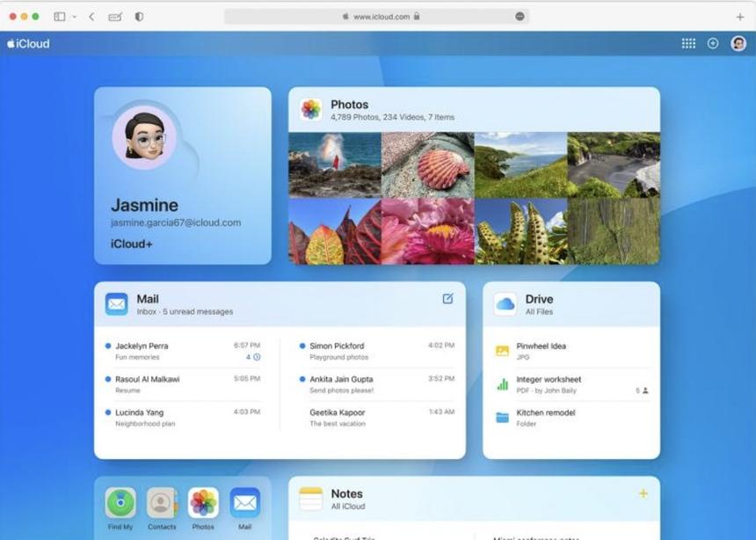Click the unread indicator on Simon Pickford's email

(x=302, y=345)
